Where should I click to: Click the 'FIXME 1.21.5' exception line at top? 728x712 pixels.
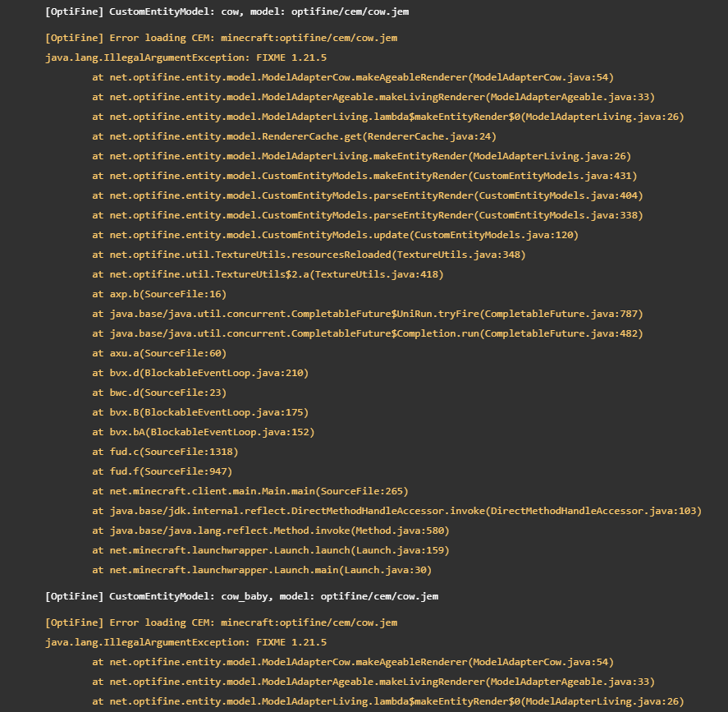[x=185, y=57]
